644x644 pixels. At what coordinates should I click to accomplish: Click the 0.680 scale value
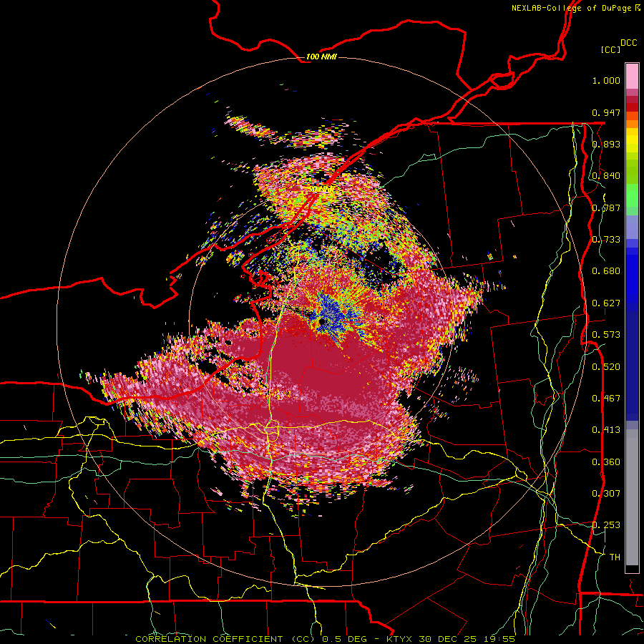click(x=606, y=271)
